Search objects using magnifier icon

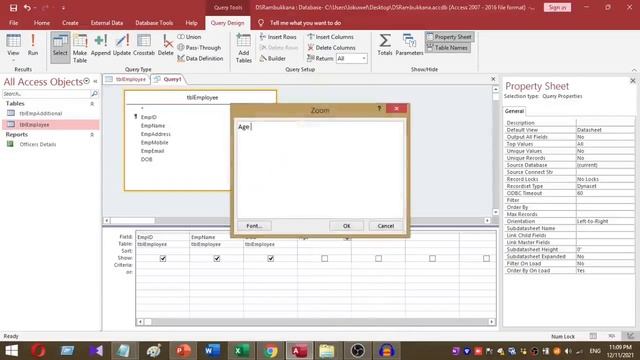coord(94,94)
